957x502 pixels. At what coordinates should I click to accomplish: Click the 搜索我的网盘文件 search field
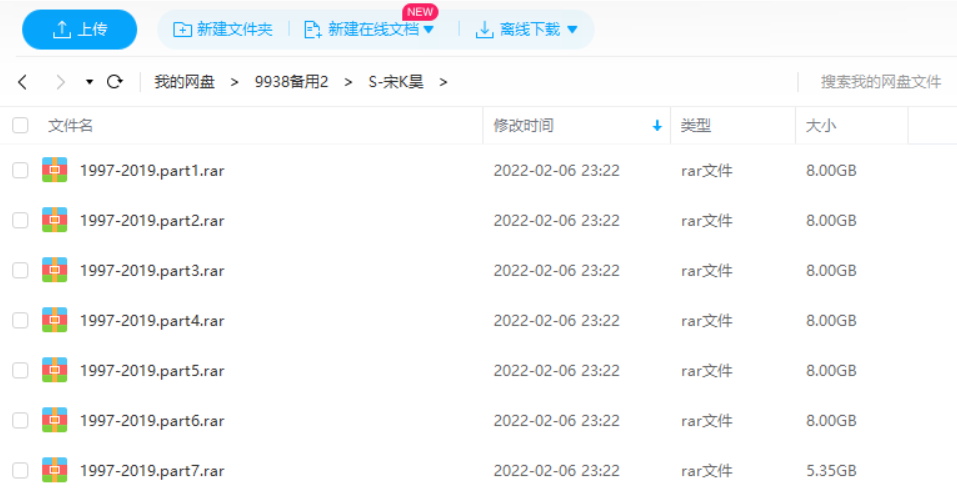click(x=880, y=82)
